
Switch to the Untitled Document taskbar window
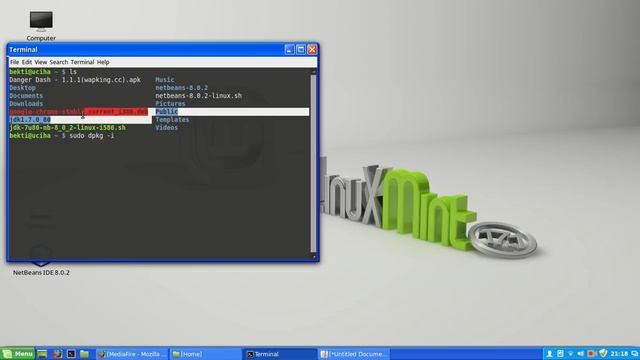353,354
